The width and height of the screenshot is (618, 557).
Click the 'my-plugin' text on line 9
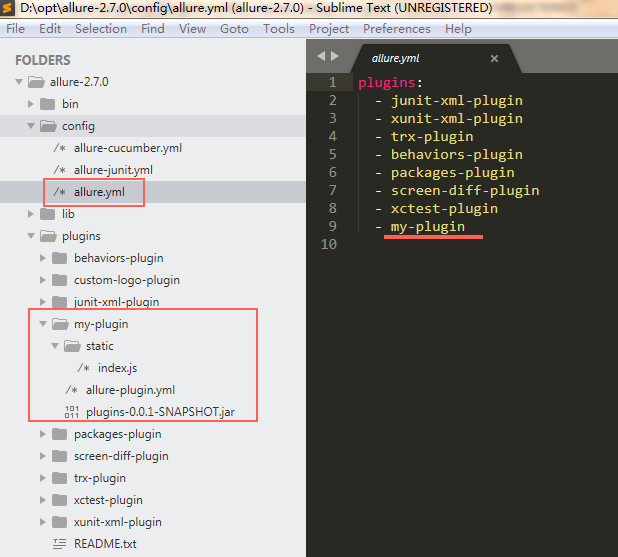click(x=428, y=227)
